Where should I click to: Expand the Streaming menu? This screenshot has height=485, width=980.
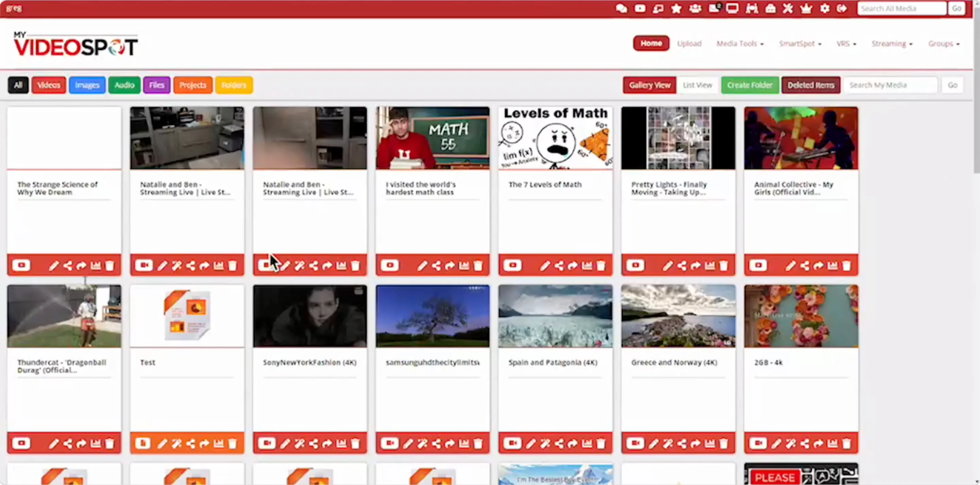891,44
